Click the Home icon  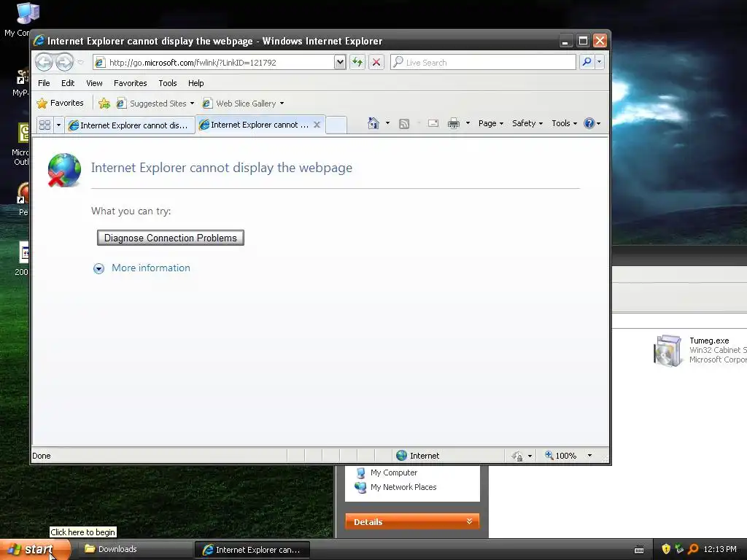[373, 123]
